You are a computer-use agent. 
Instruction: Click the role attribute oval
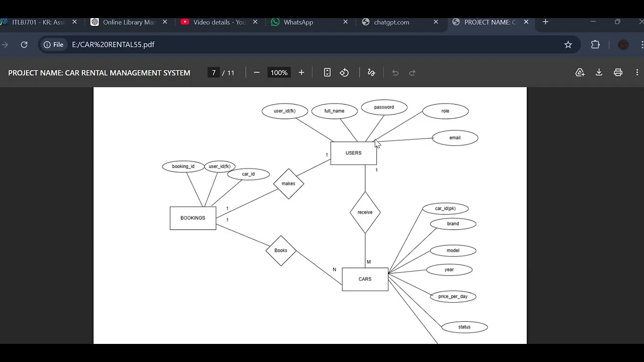[x=445, y=111]
